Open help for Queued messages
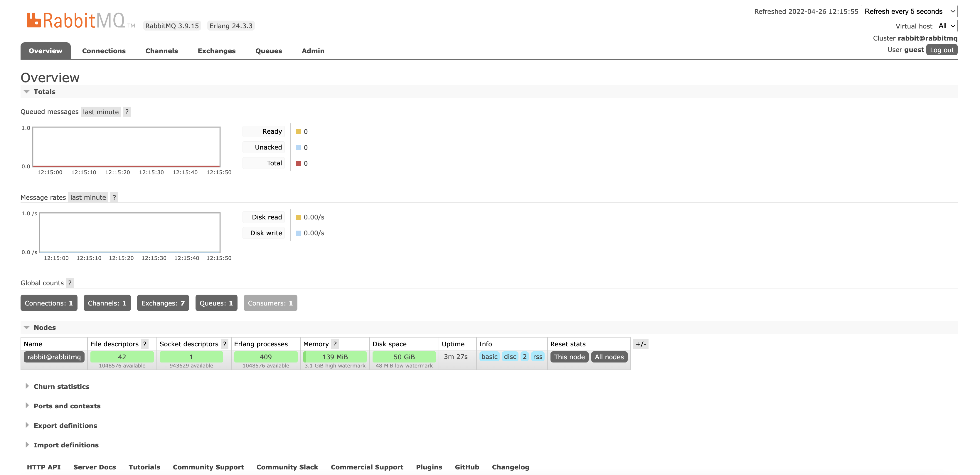Viewport: 980px width, 475px height. point(127,112)
